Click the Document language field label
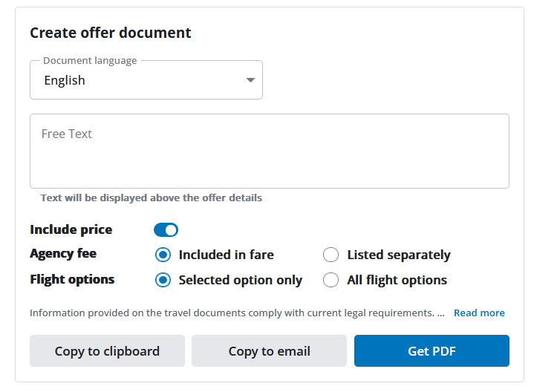The height and width of the screenshot is (392, 534). [90, 61]
